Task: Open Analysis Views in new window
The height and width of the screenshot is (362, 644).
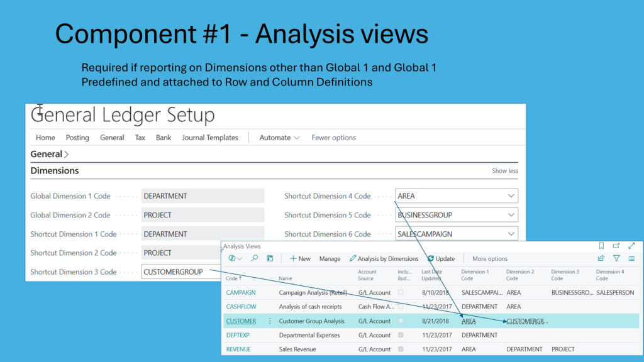Action: [x=616, y=246]
